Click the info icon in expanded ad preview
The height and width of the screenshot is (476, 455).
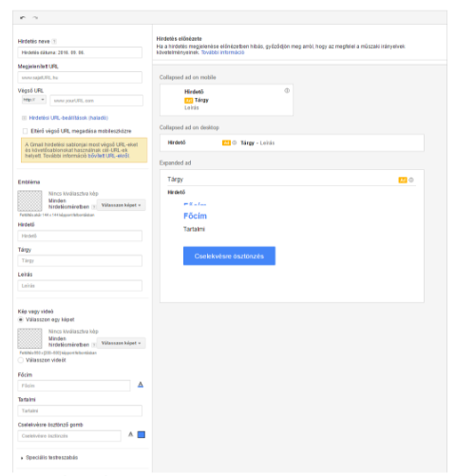click(411, 180)
